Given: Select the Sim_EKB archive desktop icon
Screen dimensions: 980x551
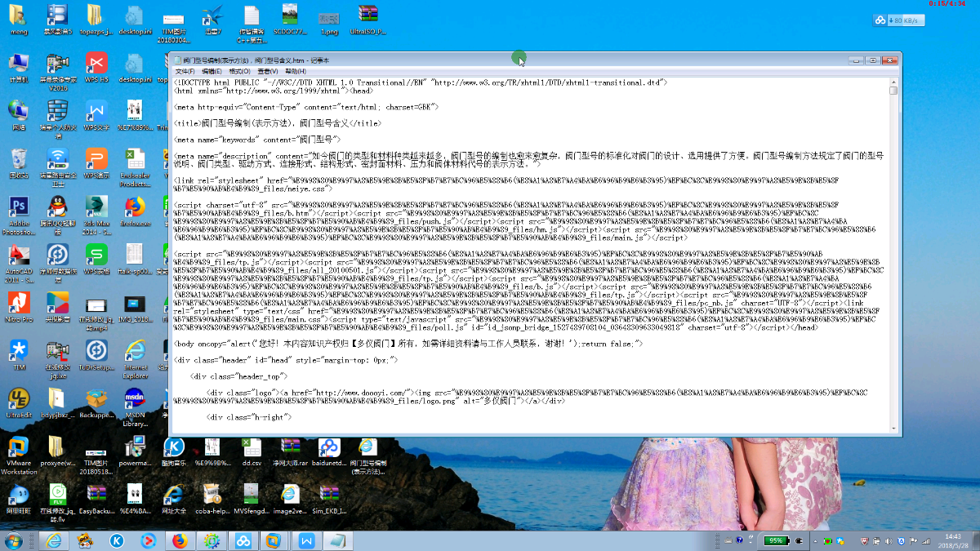Looking at the screenshot, I should (329, 498).
